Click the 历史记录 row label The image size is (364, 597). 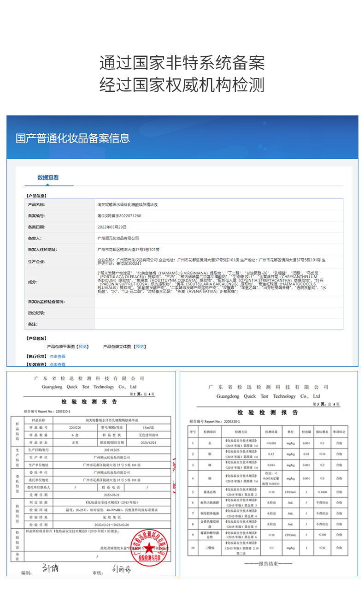coord(37,313)
